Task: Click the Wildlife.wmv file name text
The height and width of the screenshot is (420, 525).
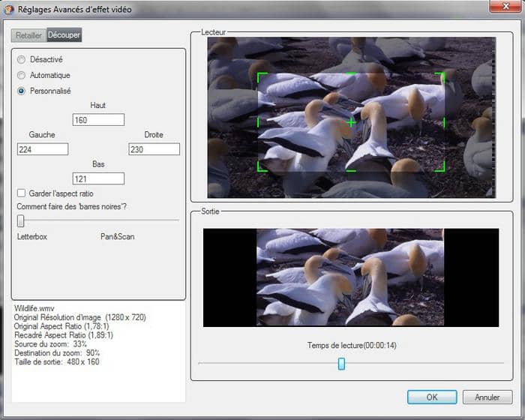Action: pyautogui.click(x=34, y=308)
